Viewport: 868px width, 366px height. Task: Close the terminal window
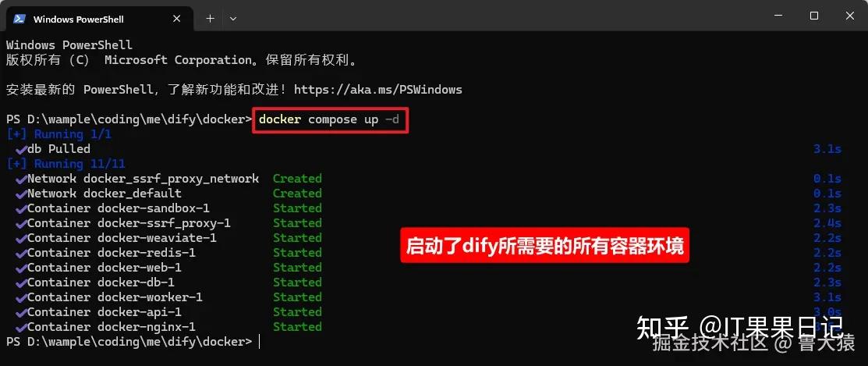[850, 16]
